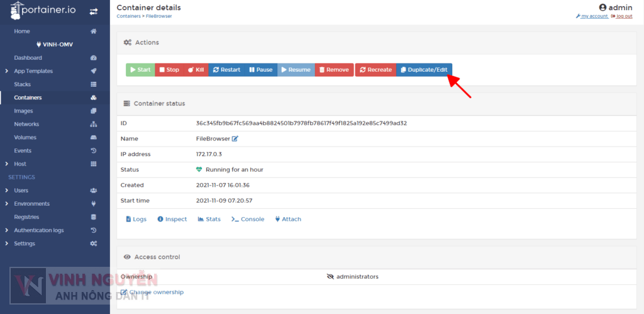The width and height of the screenshot is (644, 314).
Task: Toggle the sidebar collapse arrows icon
Action: click(94, 11)
